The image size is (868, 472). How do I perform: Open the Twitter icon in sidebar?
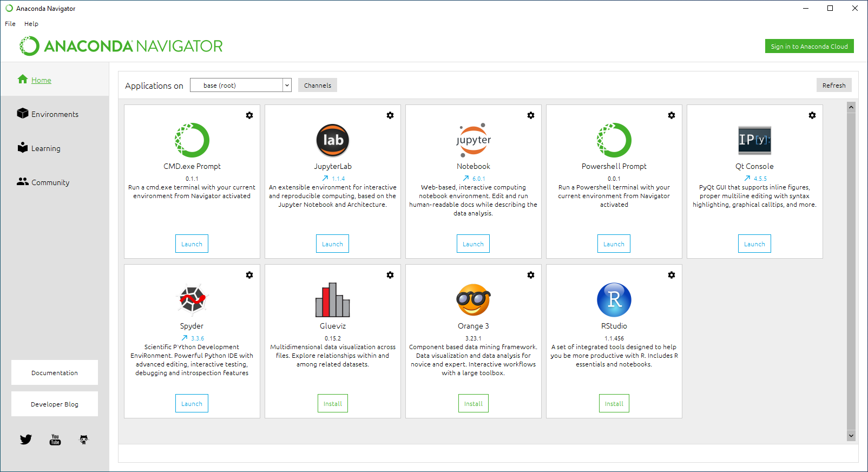pyautogui.click(x=26, y=440)
